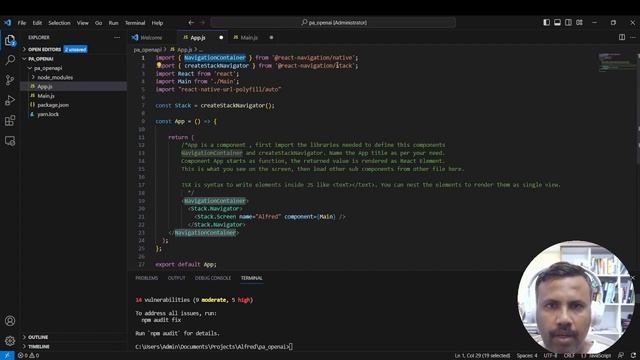Open the Accounts icon in activity bar
Image resolution: width=640 pixels, height=360 pixels.
click(x=10, y=321)
